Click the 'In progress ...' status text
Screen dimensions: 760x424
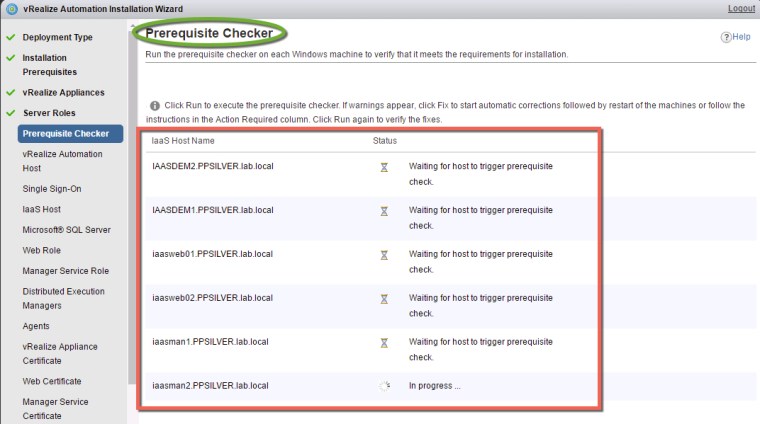pos(435,386)
